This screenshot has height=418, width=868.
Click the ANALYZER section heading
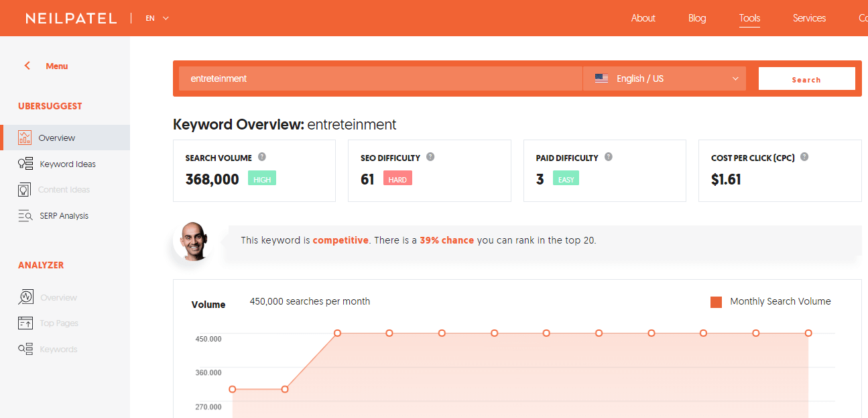coord(41,265)
